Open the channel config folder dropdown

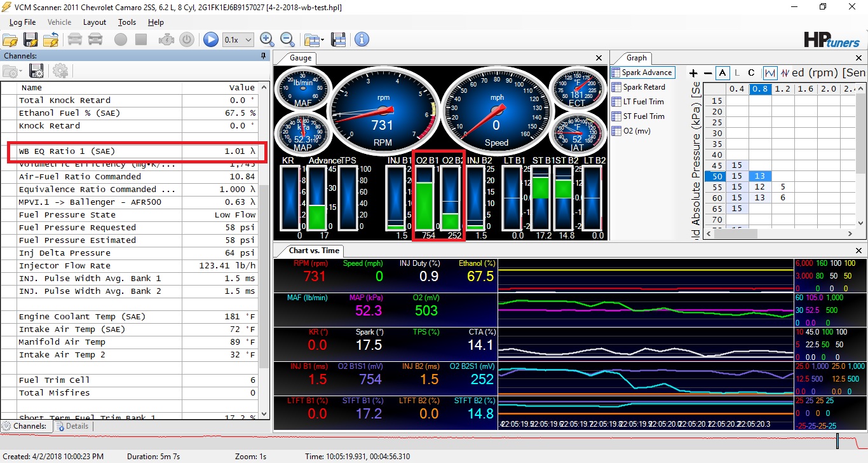[13, 71]
